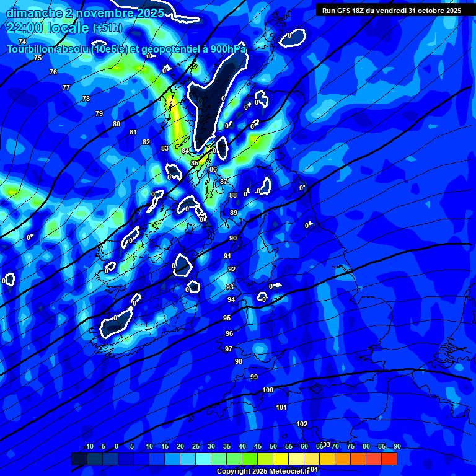Screen dimensions: 476x476
Task: Click the geopotential contour label 100
Action: tap(268, 390)
